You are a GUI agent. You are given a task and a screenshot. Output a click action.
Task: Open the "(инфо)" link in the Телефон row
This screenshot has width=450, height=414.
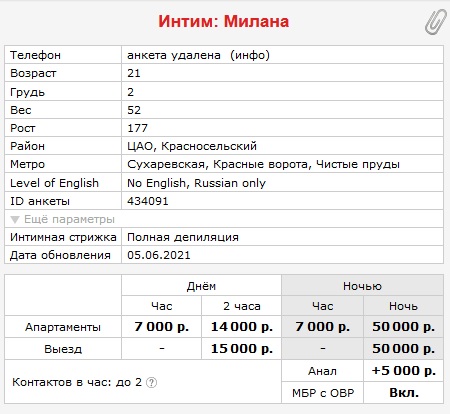click(x=250, y=55)
